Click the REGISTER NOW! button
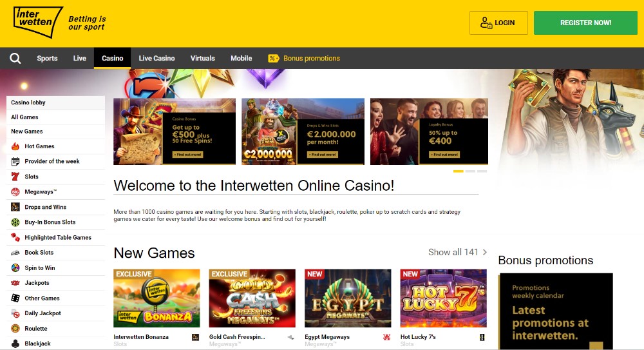The image size is (644, 350). 585,23
